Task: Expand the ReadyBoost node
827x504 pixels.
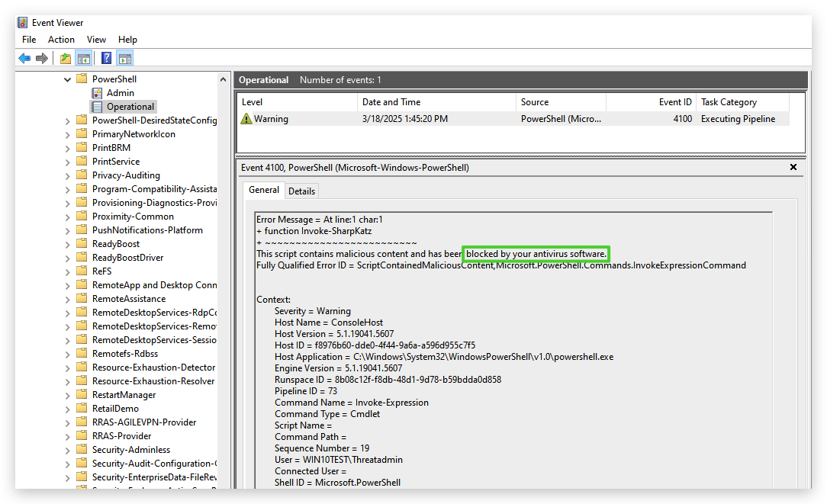Action: pyautogui.click(x=67, y=244)
